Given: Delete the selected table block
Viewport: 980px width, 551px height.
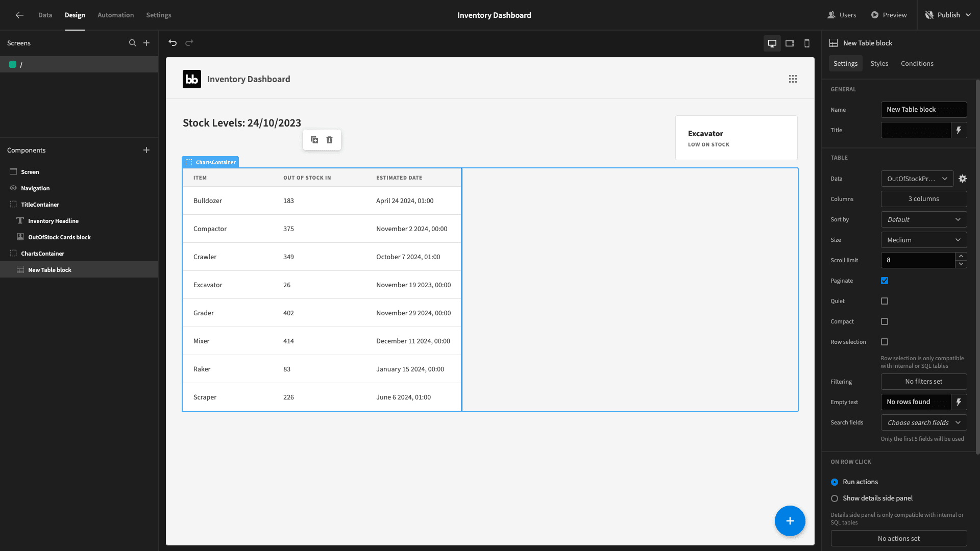Looking at the screenshot, I should pos(330,140).
